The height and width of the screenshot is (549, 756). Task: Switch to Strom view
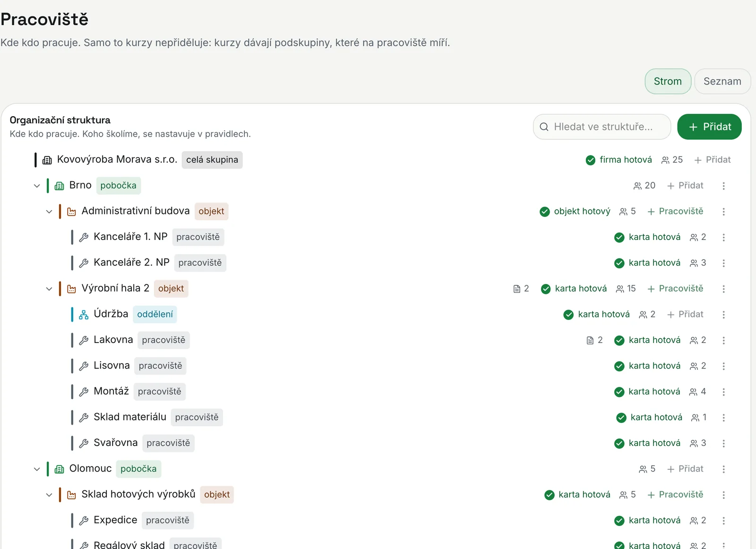668,81
